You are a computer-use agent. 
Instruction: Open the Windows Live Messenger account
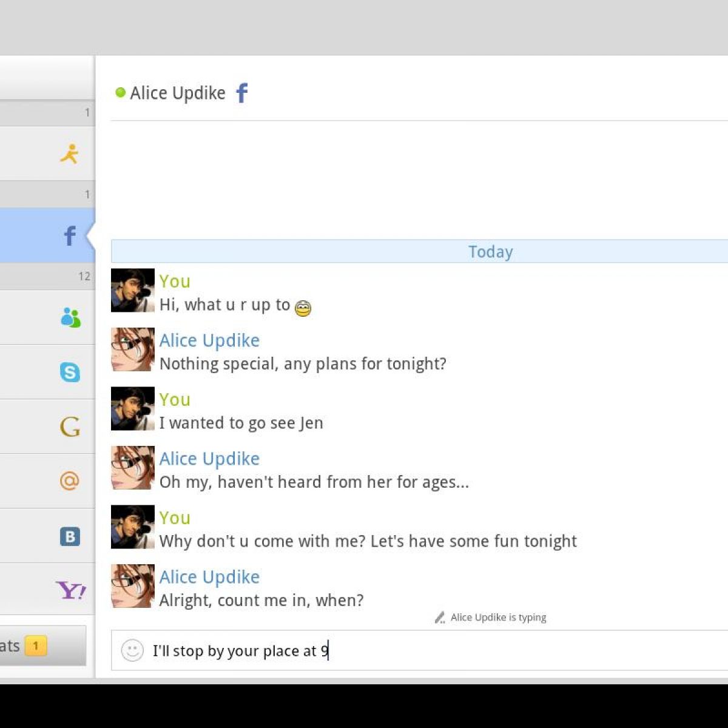[70, 317]
